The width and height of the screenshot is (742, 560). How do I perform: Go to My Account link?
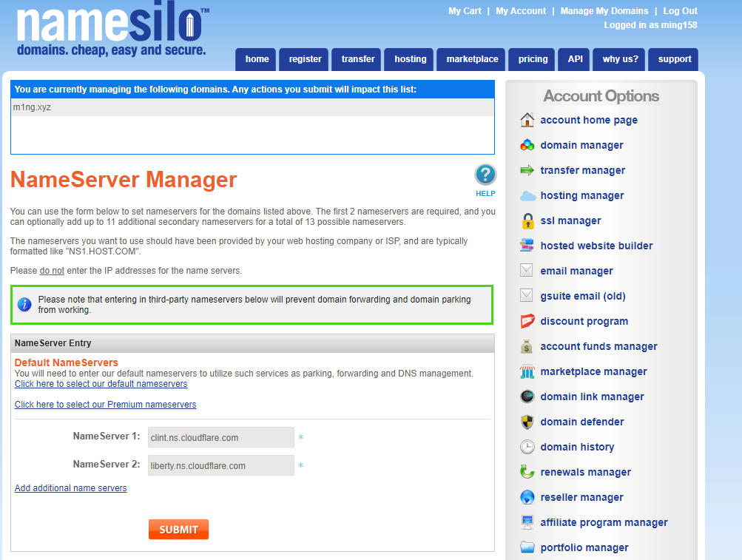click(x=521, y=11)
